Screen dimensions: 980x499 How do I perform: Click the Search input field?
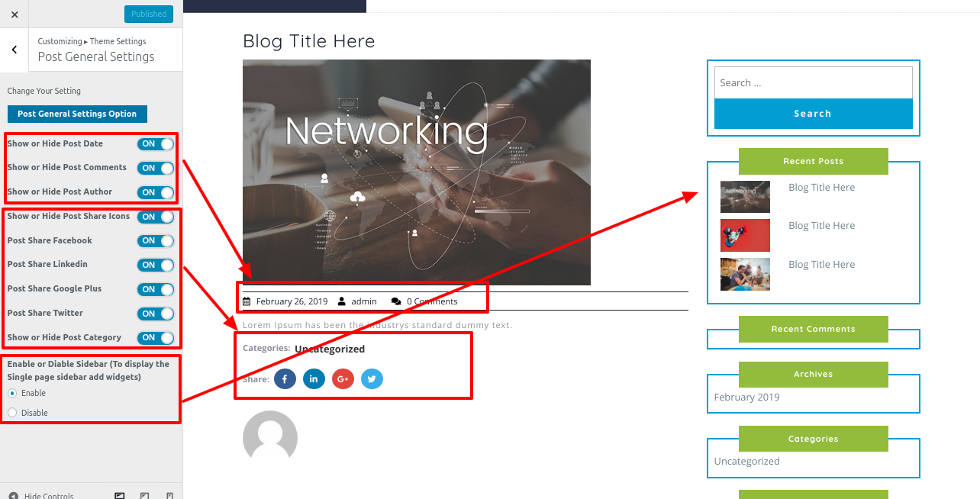813,82
